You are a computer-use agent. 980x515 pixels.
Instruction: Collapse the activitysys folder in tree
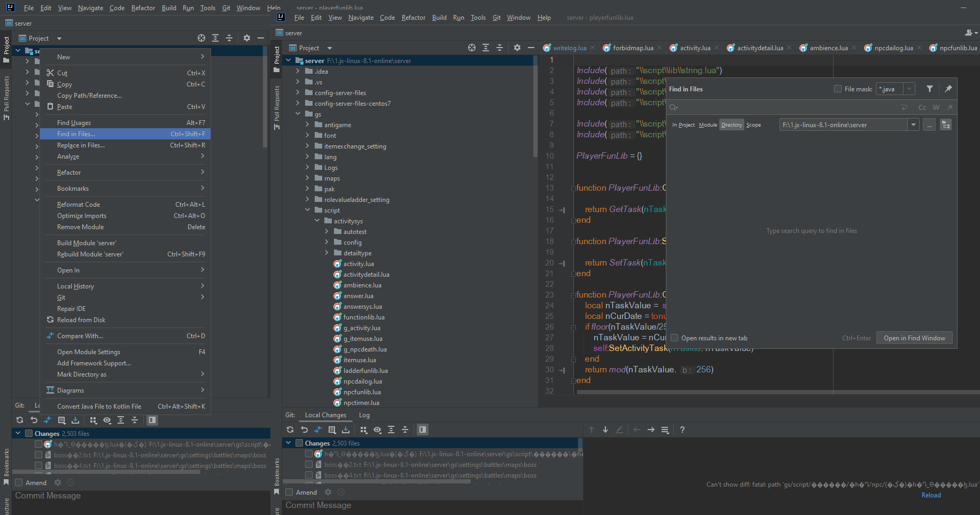coord(317,221)
